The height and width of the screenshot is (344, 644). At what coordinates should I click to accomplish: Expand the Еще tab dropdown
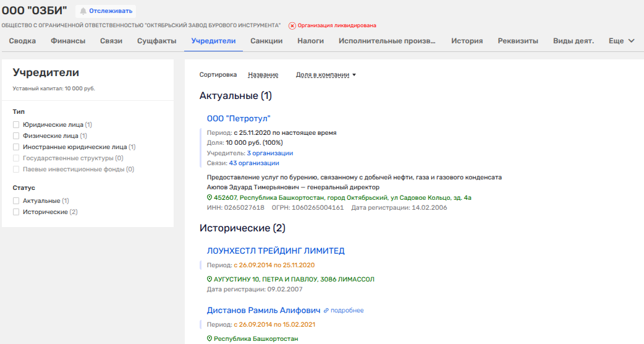pos(621,41)
